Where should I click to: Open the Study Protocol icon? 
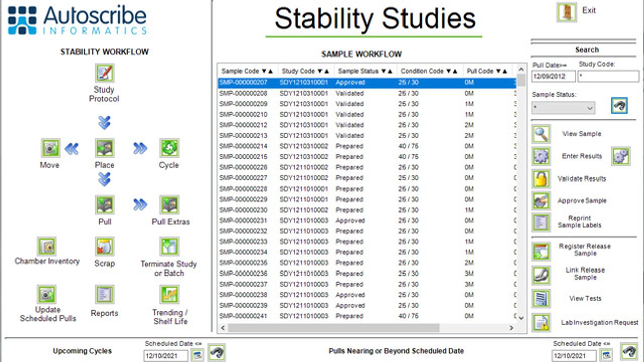click(105, 73)
